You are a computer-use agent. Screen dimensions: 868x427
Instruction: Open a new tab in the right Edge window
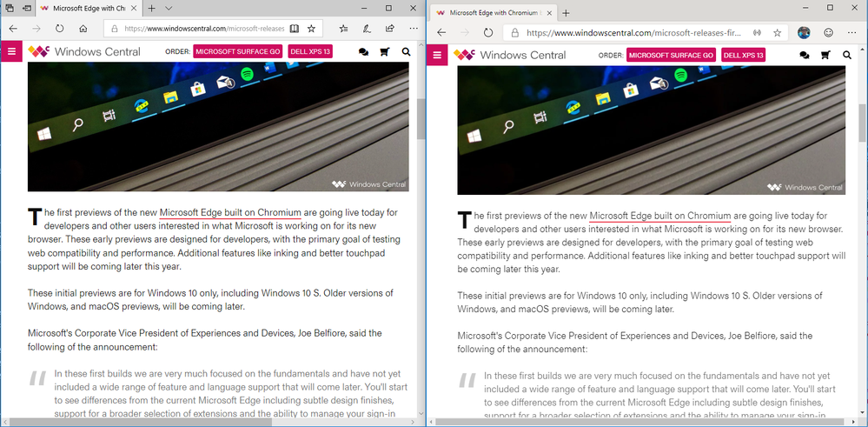pyautogui.click(x=565, y=13)
